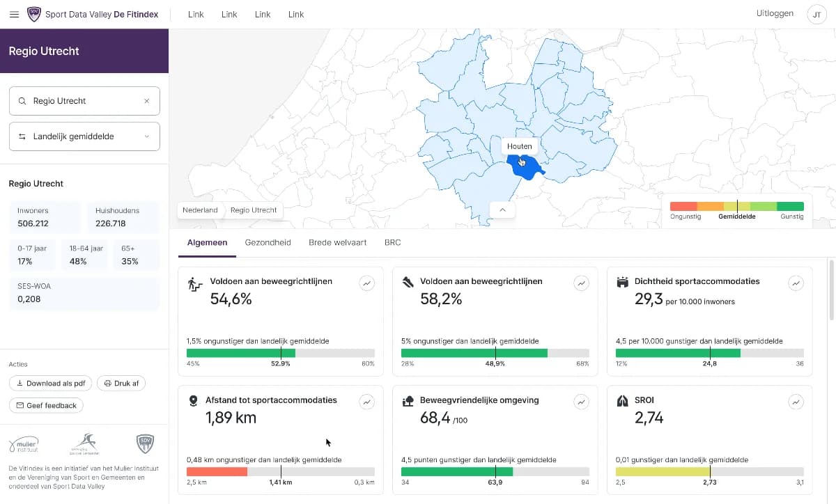The image size is (836, 504).
Task: Click the dark green Gunstig legend swatch
Action: click(x=790, y=207)
